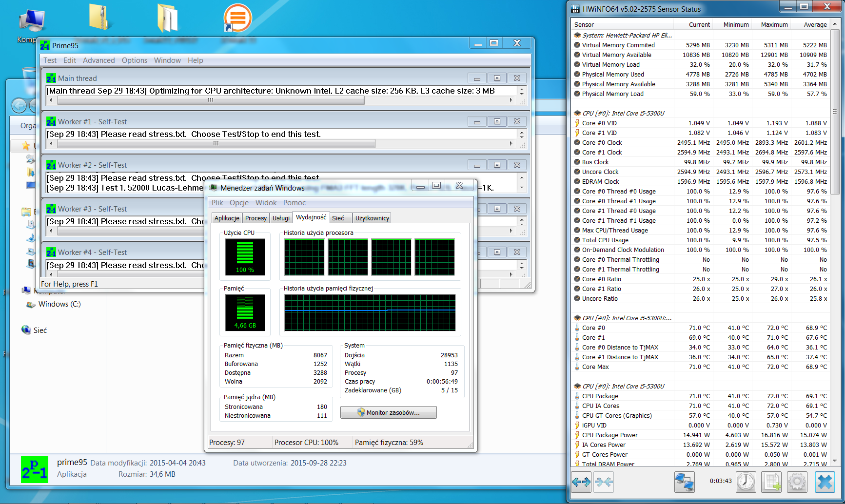Select Windows (C:) in Explorer tree
Viewport: 845px width, 504px height.
[x=59, y=304]
